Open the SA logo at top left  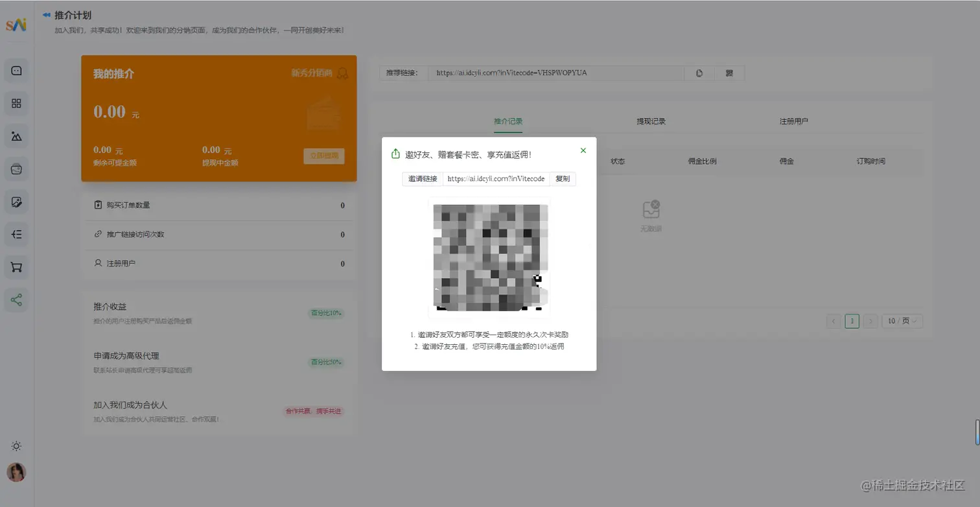point(16,25)
